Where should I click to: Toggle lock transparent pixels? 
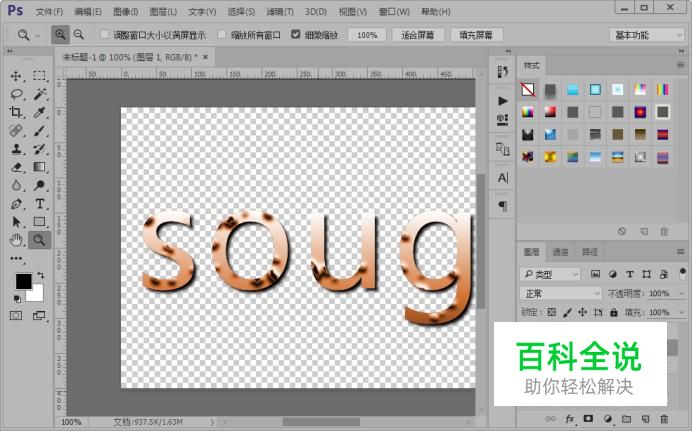pyautogui.click(x=552, y=312)
